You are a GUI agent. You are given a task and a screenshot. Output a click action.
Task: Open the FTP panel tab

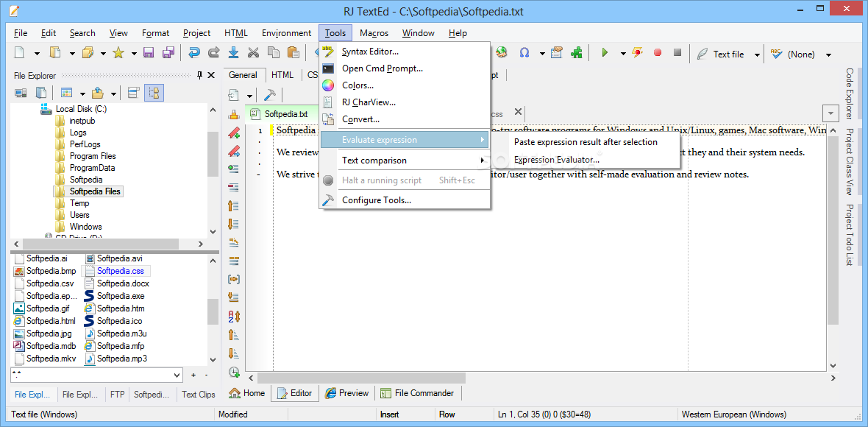point(118,395)
